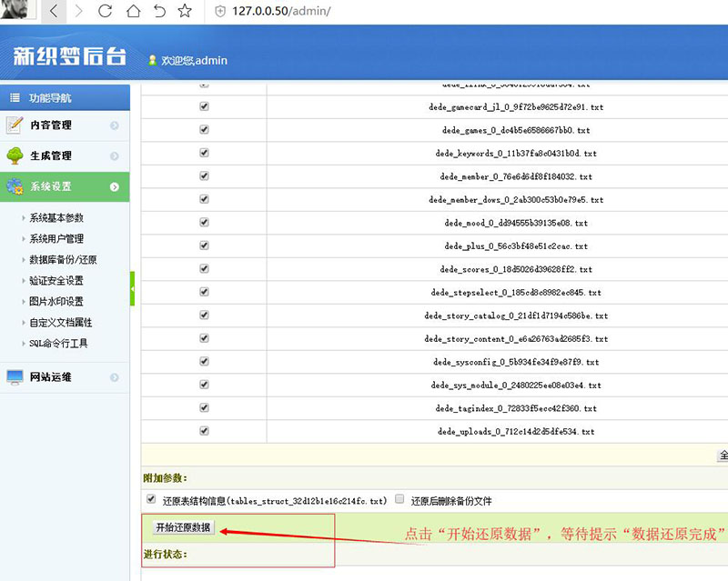The width and height of the screenshot is (728, 581).
Task: Expand the 网站运维 section chevron
Action: [x=115, y=376]
